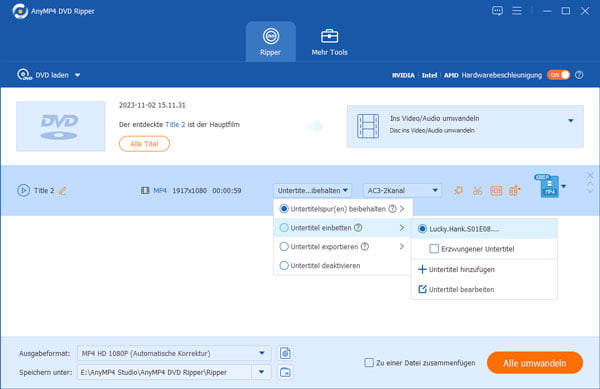Viewport: 600px width, 389px height.
Task: Select the Untertitel deaktivieren radio option
Action: click(284, 265)
